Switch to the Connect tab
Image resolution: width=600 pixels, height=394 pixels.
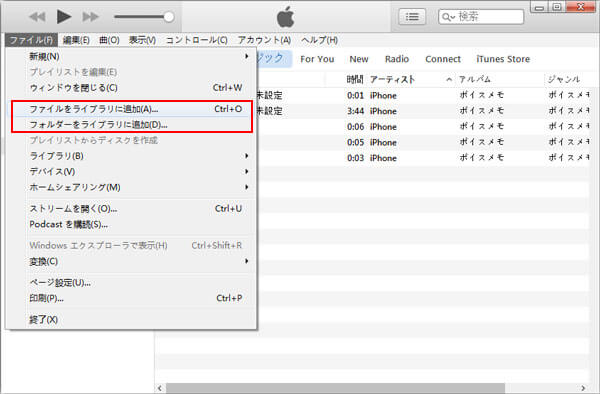click(x=443, y=59)
